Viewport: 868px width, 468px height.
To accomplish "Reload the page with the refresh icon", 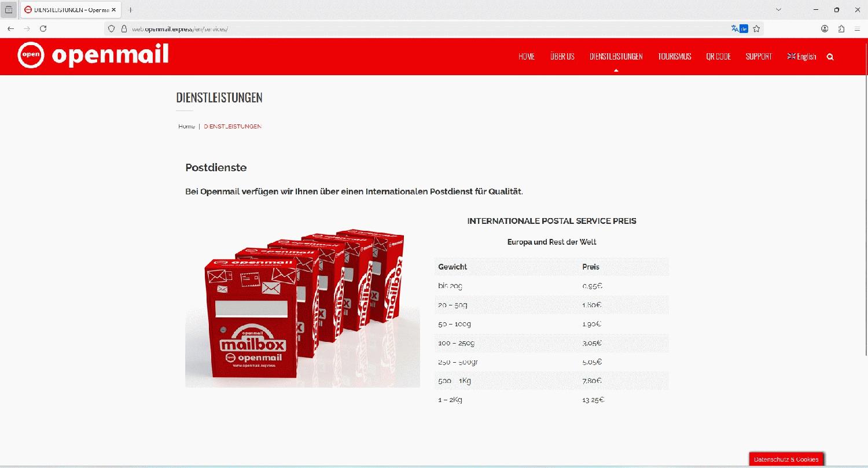I will click(x=43, y=29).
